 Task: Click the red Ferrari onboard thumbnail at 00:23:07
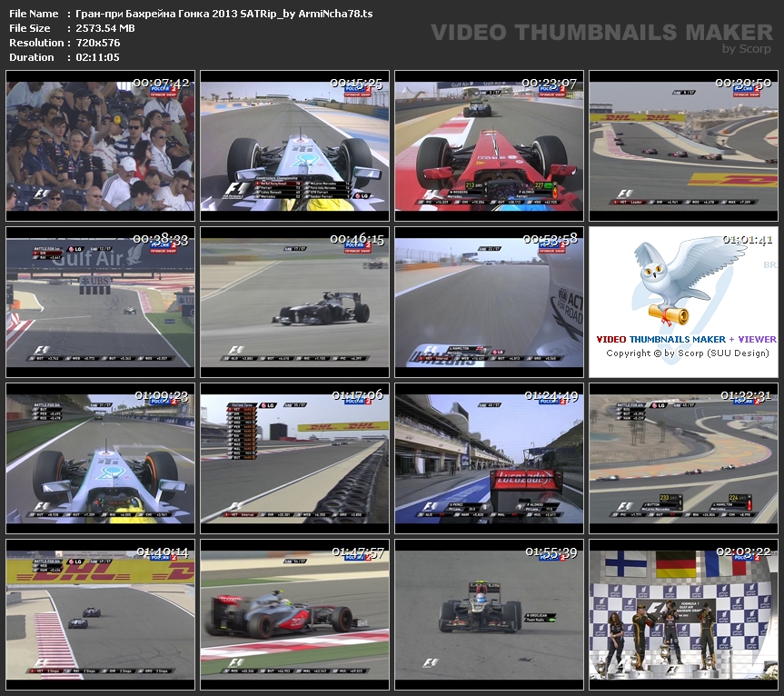(489, 145)
